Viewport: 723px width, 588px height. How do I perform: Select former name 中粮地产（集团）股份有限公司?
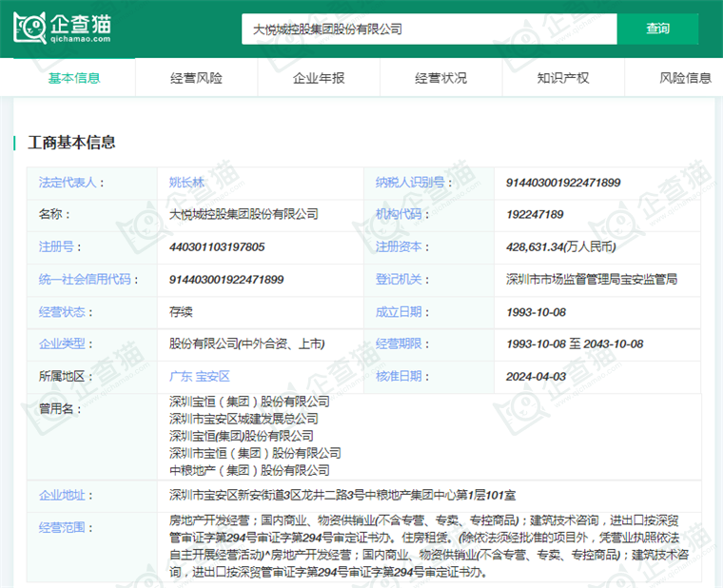click(x=249, y=470)
